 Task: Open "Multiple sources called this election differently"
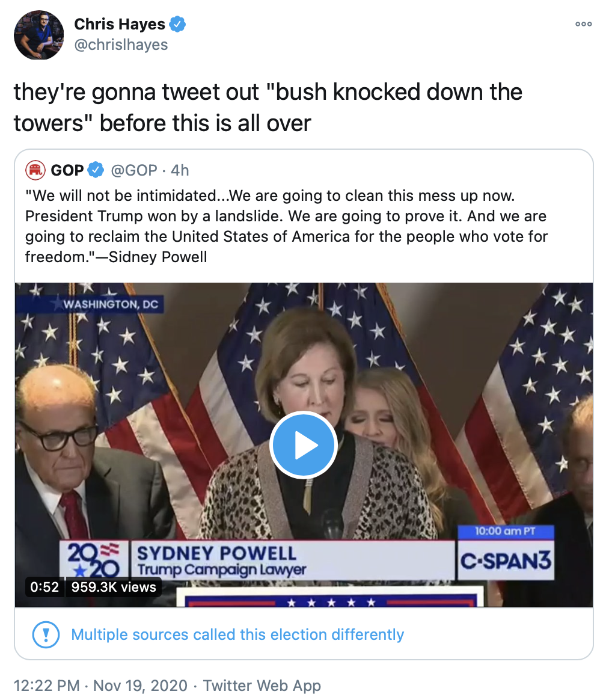click(x=237, y=634)
